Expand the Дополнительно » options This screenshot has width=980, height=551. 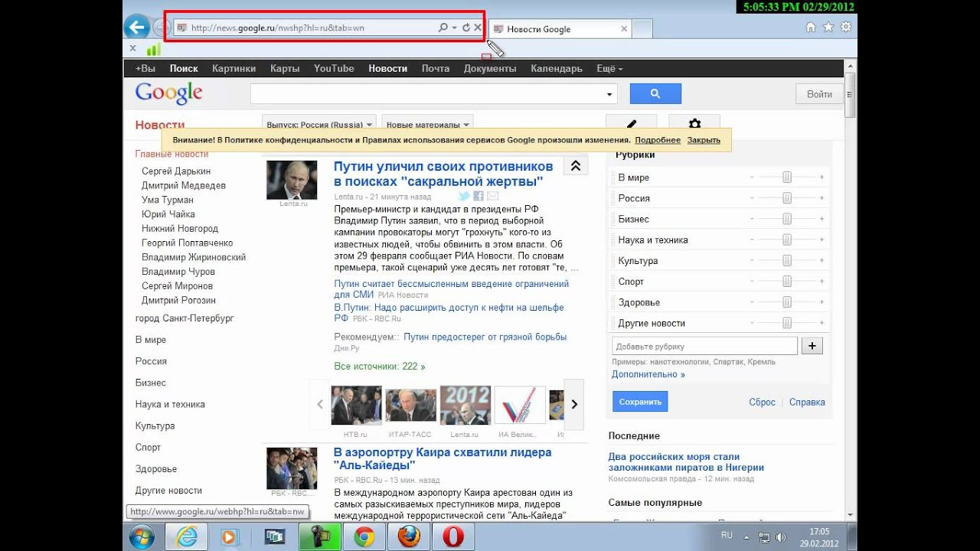[648, 374]
